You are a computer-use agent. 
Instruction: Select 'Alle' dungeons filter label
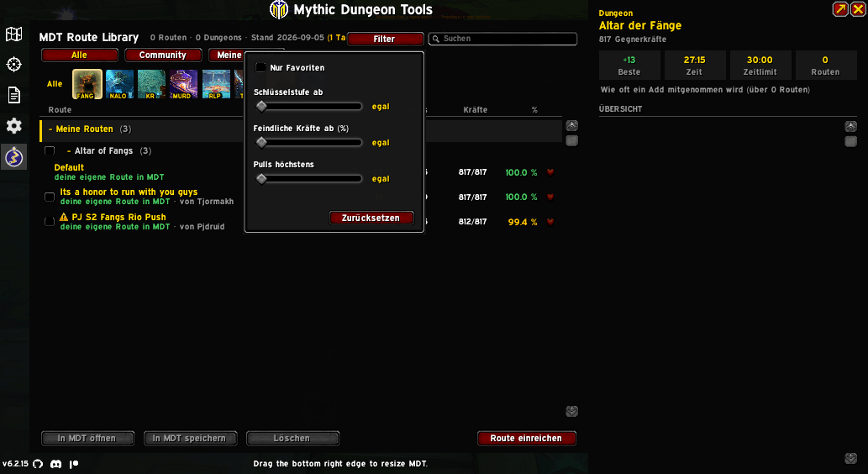coord(55,84)
